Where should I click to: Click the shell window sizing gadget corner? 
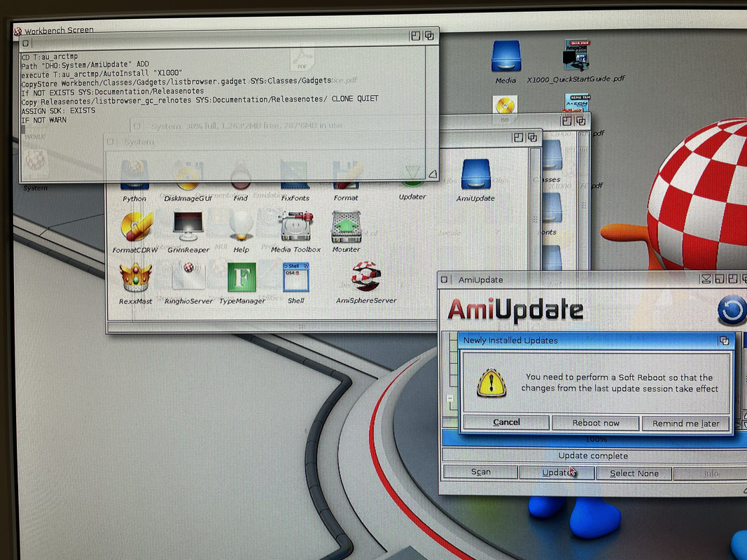point(432,174)
